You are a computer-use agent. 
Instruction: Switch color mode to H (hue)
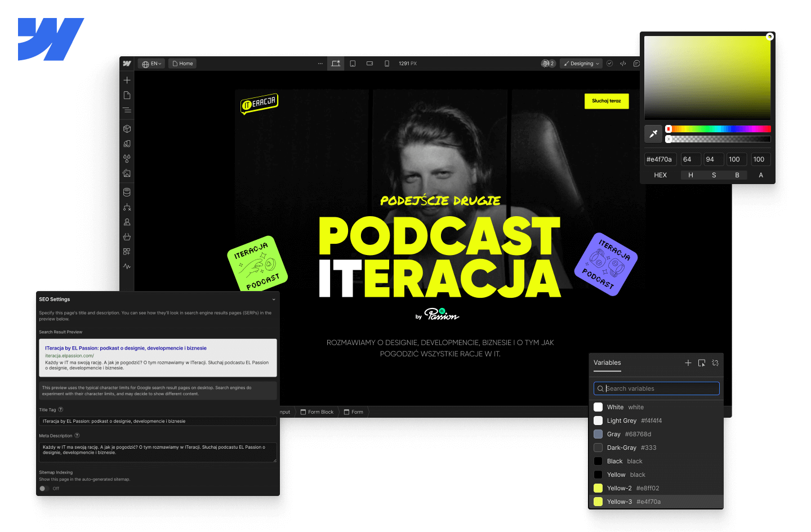coord(690,175)
